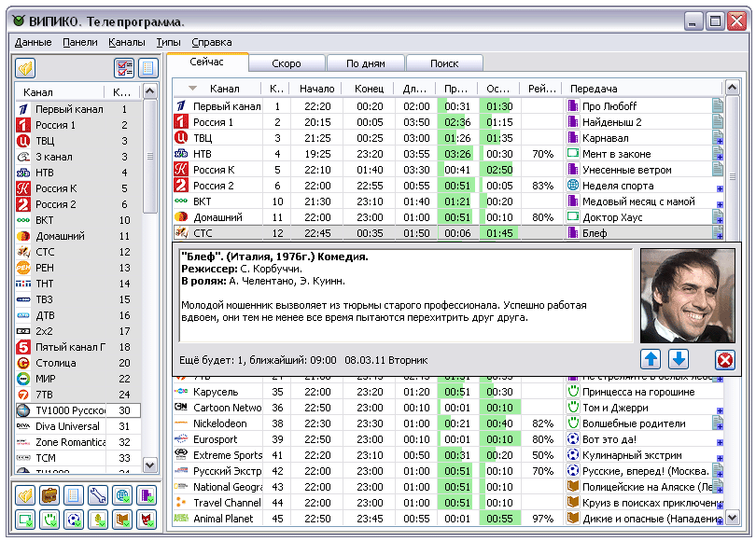Toggle the purple film strip type filter
Screen dimensions: 756x541
point(147,494)
